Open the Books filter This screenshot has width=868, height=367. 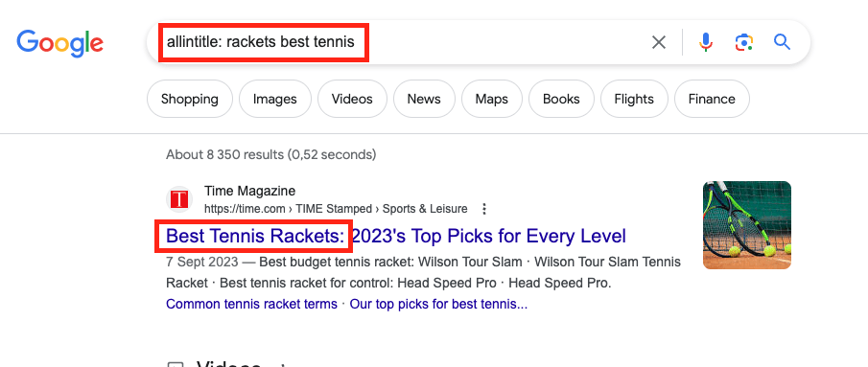click(561, 99)
